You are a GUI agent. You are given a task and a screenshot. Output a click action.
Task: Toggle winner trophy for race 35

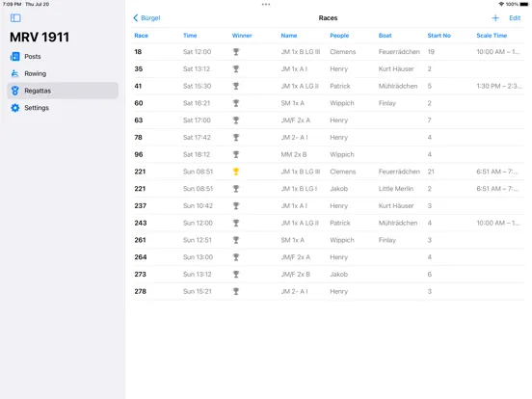tap(236, 68)
